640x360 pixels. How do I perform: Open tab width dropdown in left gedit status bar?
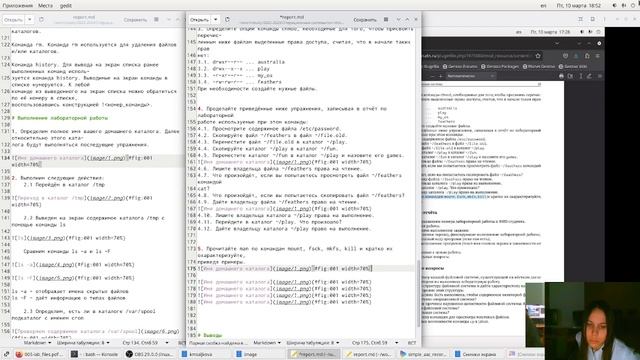coord(84,343)
